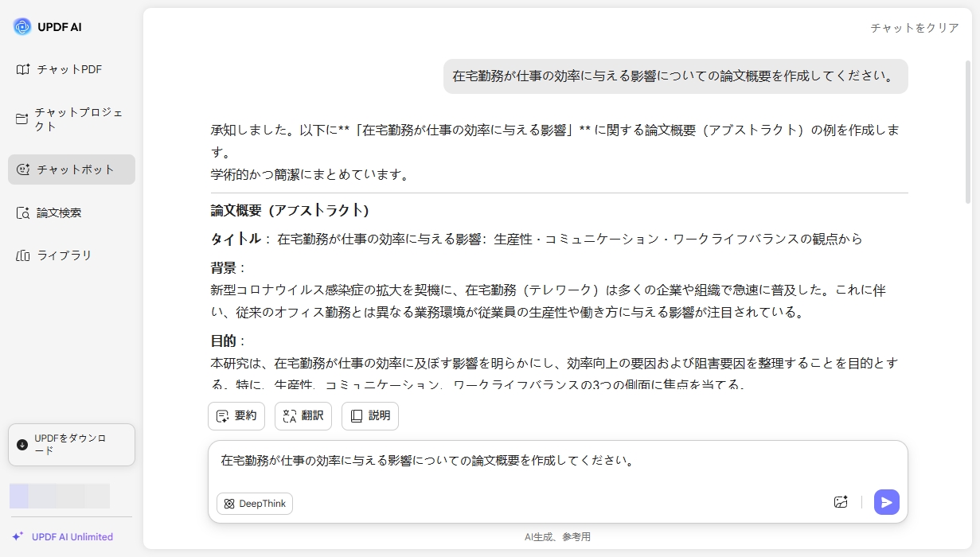Select チャットボット in the sidebar

click(x=72, y=169)
